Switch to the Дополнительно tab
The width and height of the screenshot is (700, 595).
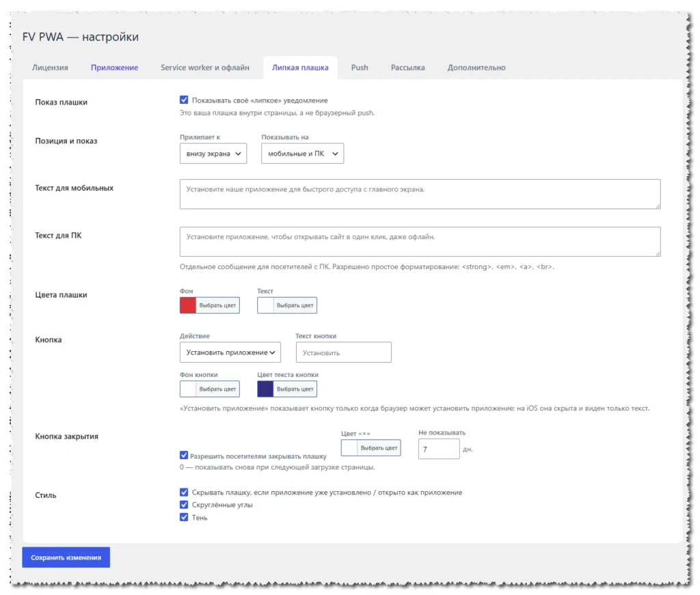pyautogui.click(x=476, y=68)
